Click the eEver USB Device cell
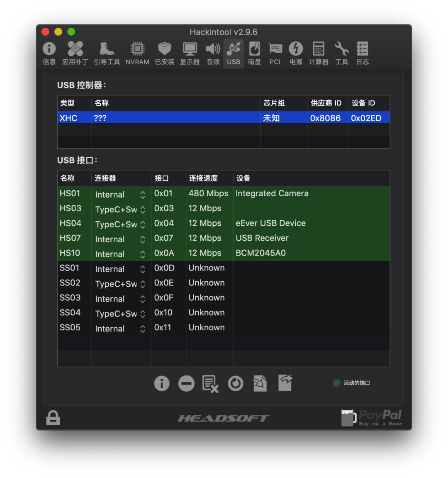Viewport: 448px width, 478px height. click(x=270, y=224)
